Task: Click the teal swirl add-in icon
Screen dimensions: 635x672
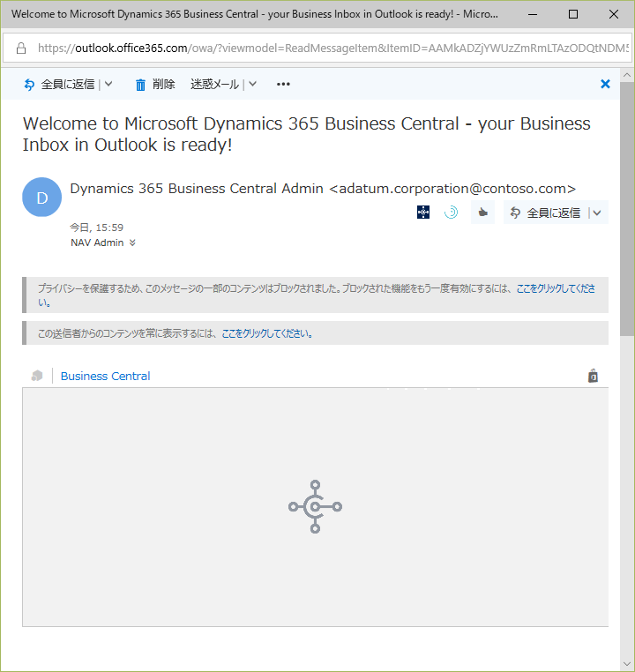Action: (x=452, y=213)
